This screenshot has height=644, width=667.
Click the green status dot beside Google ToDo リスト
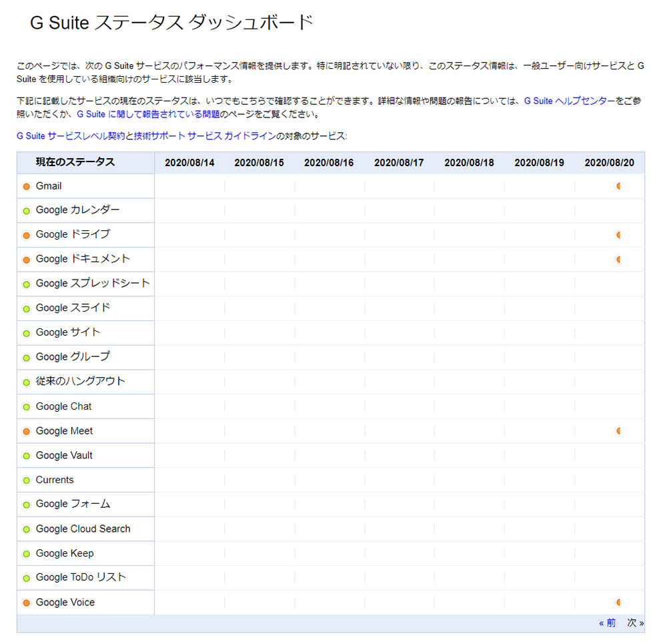click(x=27, y=578)
